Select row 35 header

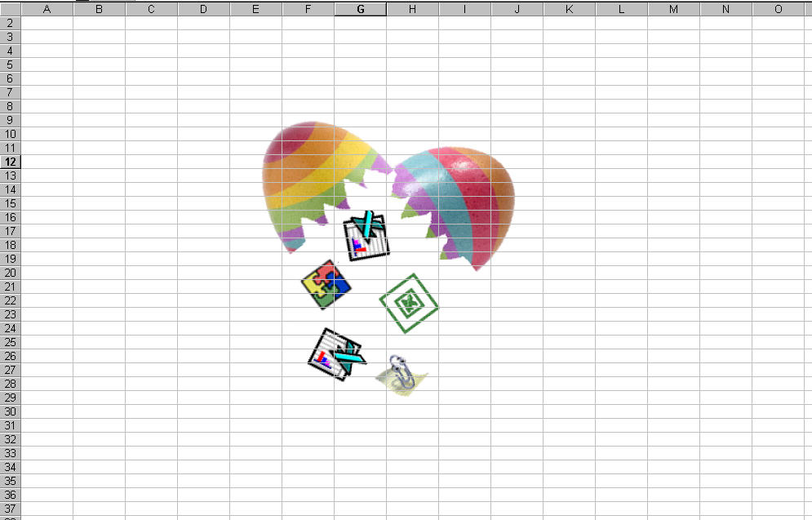tap(11, 481)
